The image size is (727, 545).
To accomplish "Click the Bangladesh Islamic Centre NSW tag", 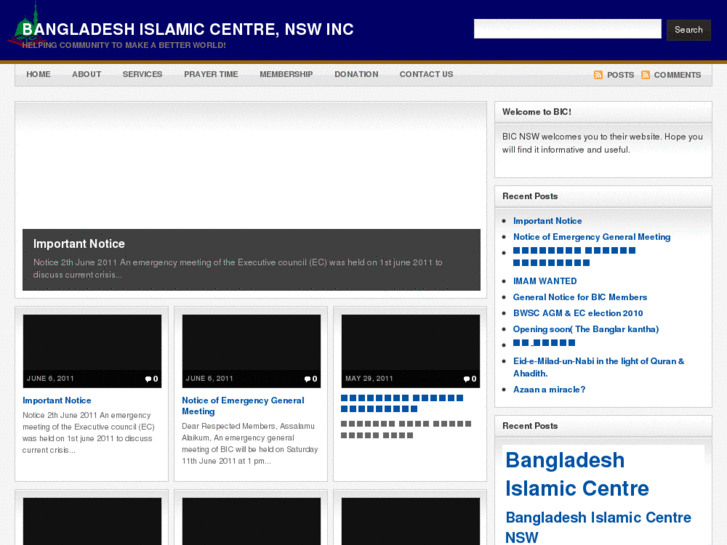I will 598,527.
